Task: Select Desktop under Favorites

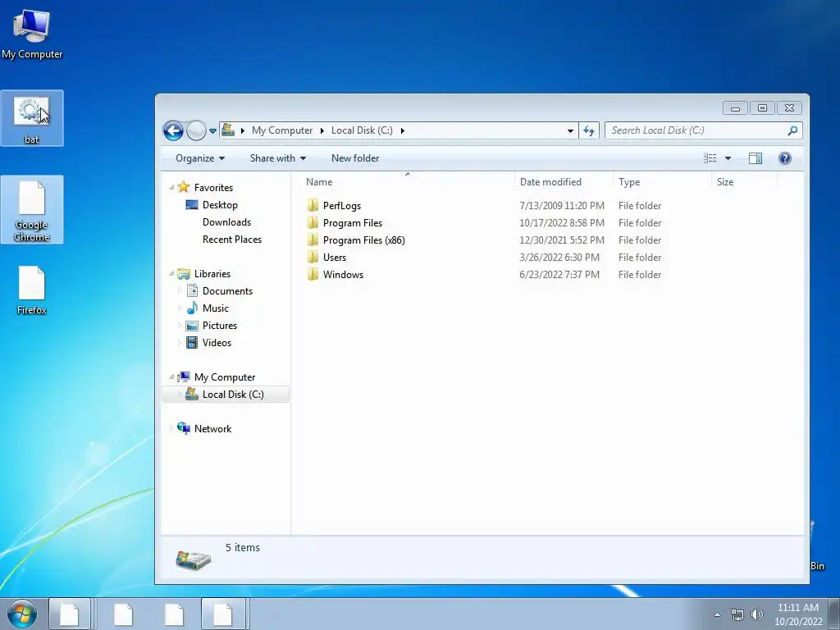Action: 220,204
